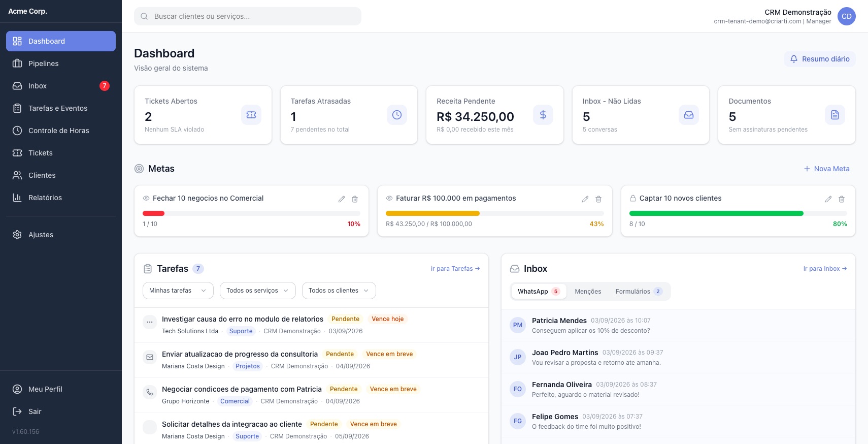Click the ellipsis icon of Investigar causa task

coord(150,322)
